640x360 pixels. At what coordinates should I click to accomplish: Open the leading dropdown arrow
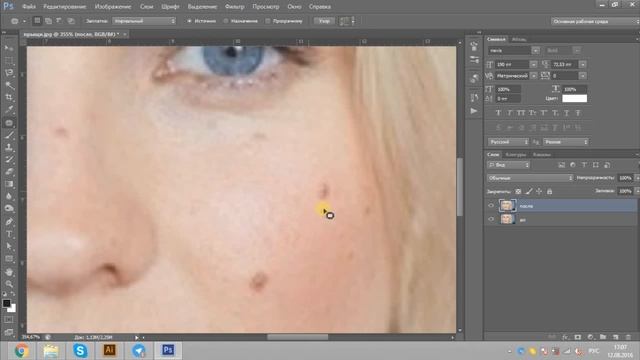click(582, 64)
